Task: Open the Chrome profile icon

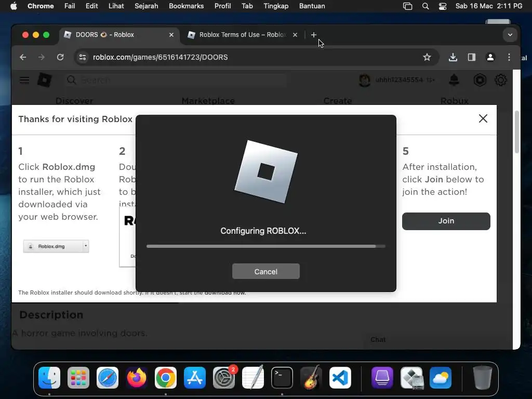Action: coord(490,57)
